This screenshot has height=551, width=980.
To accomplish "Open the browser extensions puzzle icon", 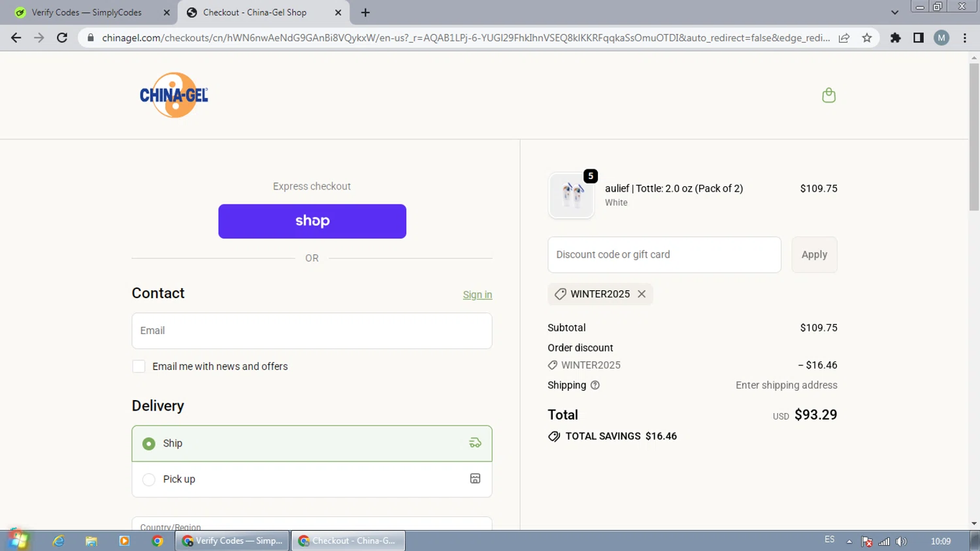I will (x=896, y=38).
